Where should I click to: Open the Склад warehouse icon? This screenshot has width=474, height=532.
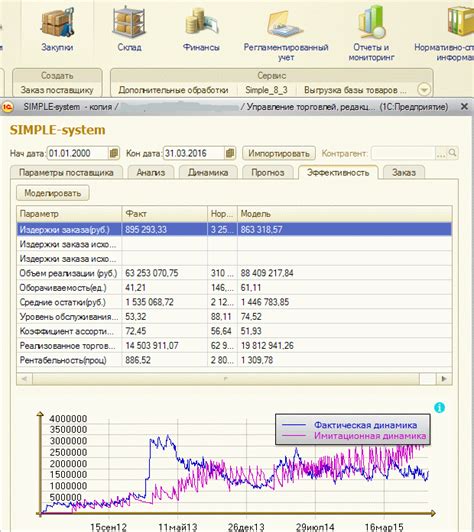(129, 22)
